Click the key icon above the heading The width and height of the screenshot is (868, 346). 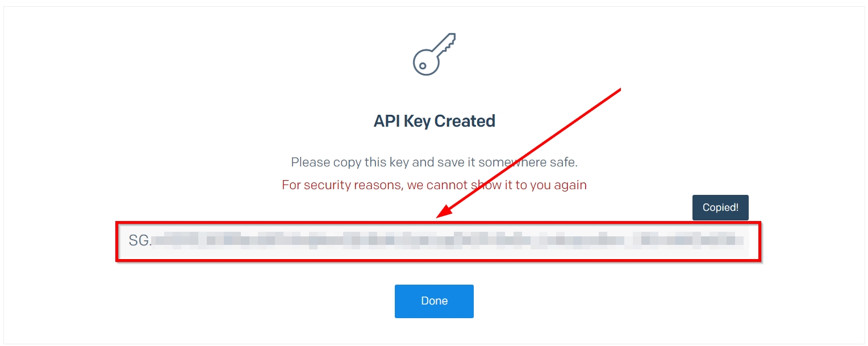tap(434, 54)
